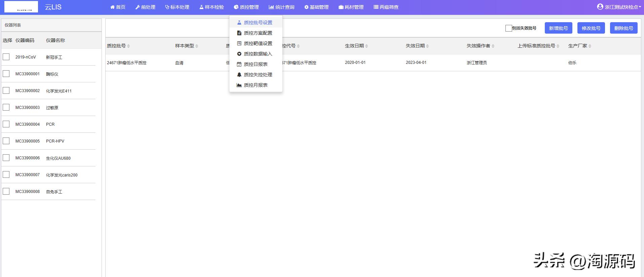Click the flask icon of 质控批号设置

click(239, 23)
